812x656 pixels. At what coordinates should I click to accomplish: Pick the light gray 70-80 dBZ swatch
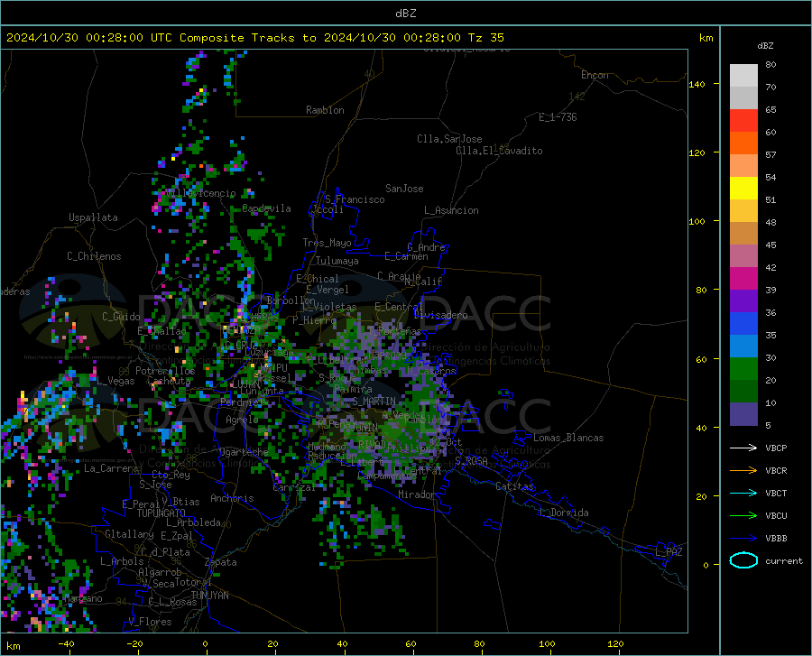click(x=743, y=76)
